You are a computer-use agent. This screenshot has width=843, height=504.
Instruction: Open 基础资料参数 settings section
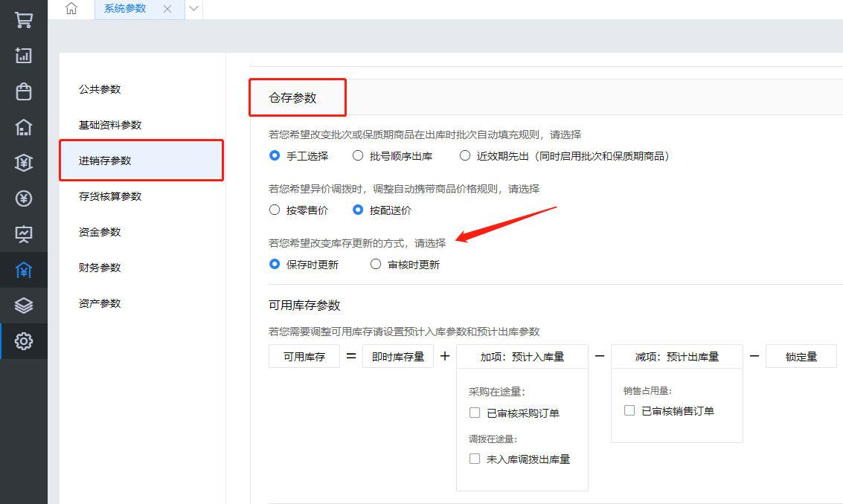click(x=110, y=125)
